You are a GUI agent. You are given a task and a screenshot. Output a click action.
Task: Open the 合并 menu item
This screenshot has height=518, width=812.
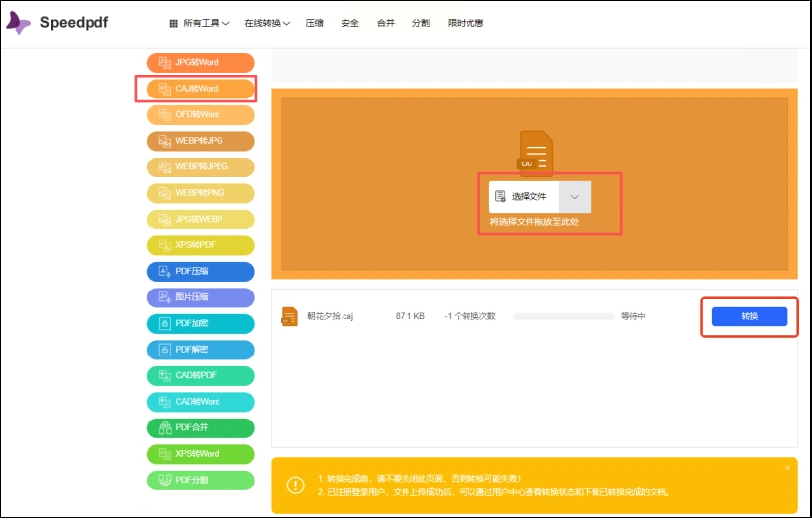(x=385, y=23)
